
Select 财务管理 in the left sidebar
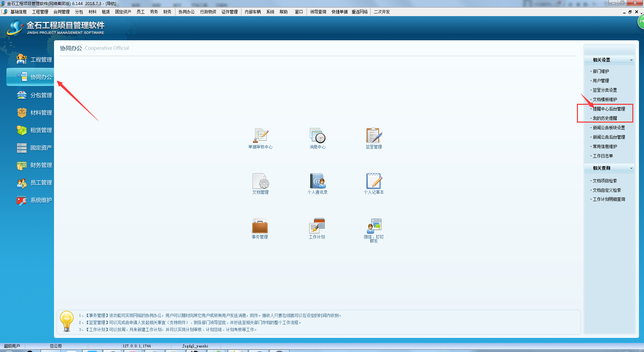[x=35, y=165]
